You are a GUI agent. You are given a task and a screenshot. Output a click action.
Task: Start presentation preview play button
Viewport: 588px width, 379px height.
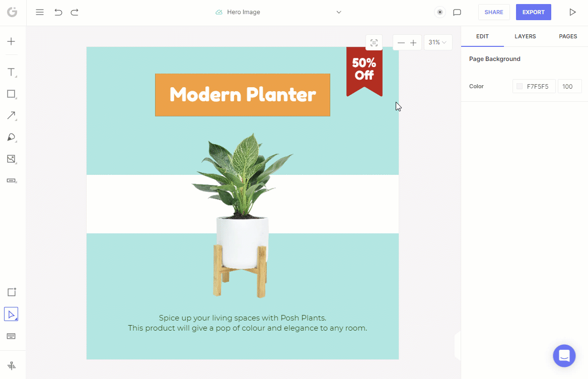coord(572,12)
